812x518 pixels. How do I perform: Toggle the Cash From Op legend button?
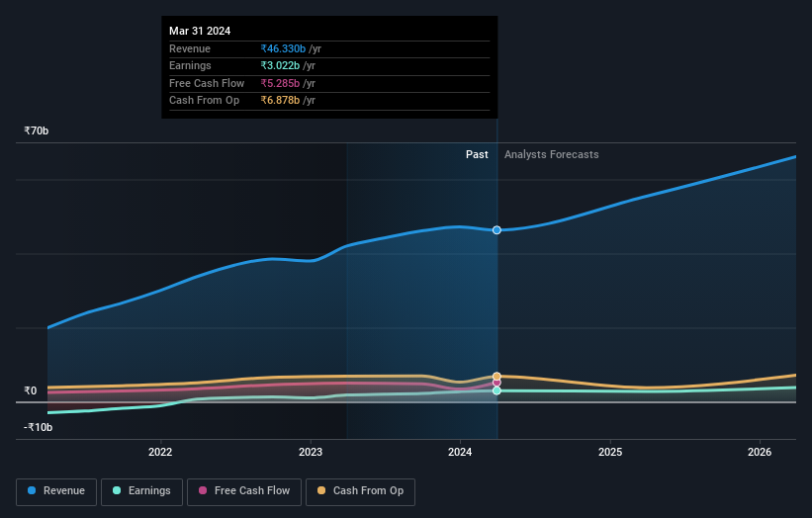360,491
